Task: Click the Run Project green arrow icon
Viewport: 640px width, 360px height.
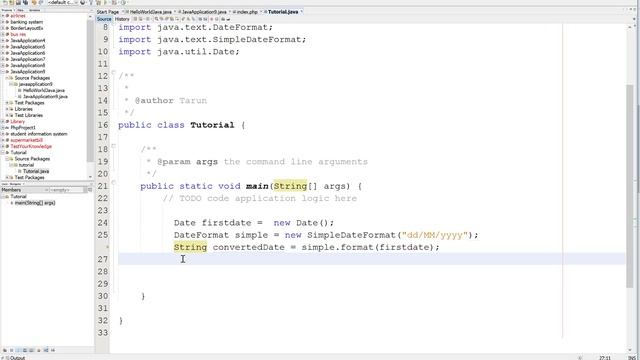Action: tap(106, 2)
